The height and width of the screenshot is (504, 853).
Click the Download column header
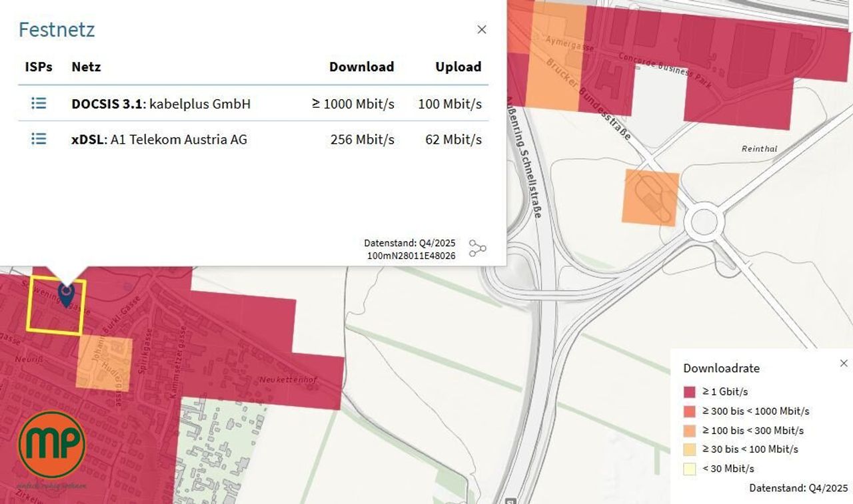pyautogui.click(x=362, y=67)
